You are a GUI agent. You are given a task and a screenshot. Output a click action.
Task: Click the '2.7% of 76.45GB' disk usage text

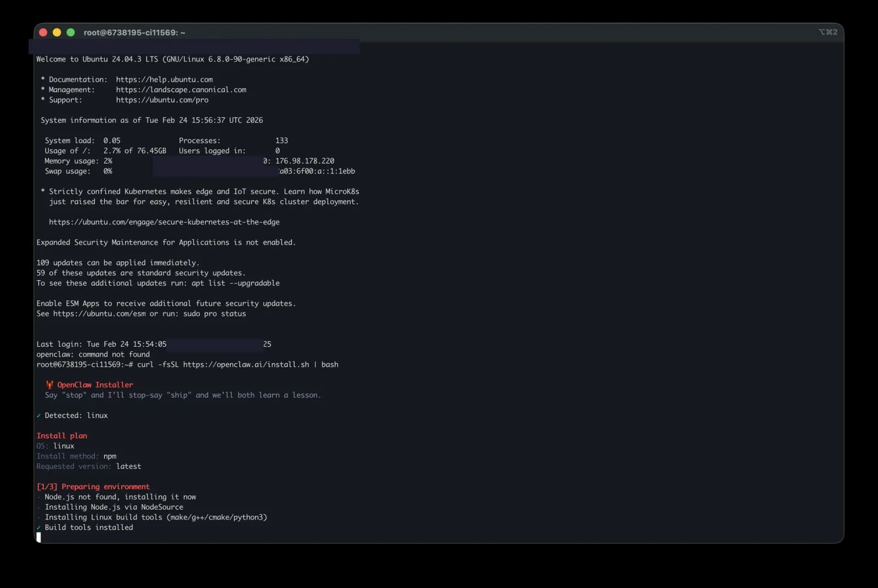pos(135,151)
